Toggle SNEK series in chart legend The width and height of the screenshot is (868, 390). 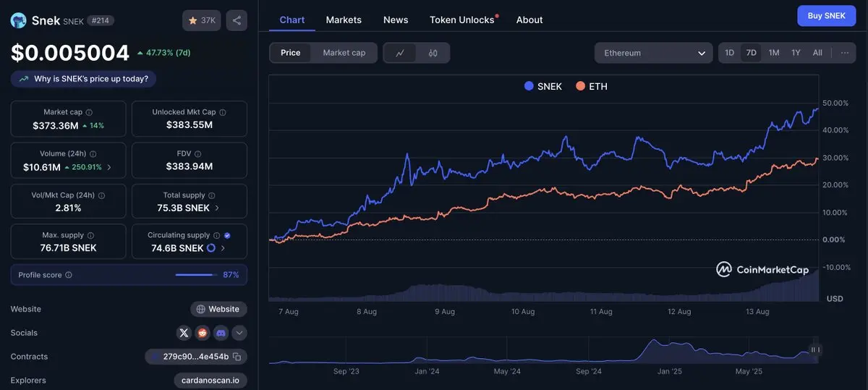pyautogui.click(x=543, y=86)
